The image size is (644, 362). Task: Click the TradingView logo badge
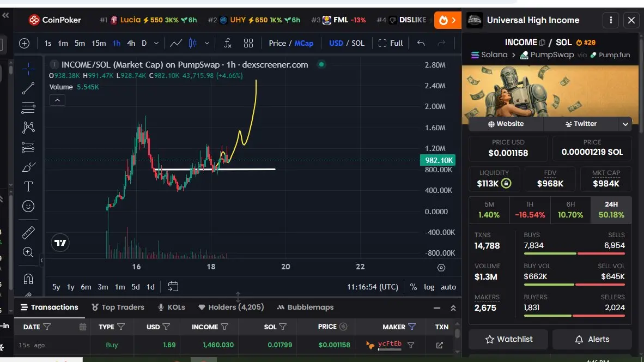pos(60,243)
